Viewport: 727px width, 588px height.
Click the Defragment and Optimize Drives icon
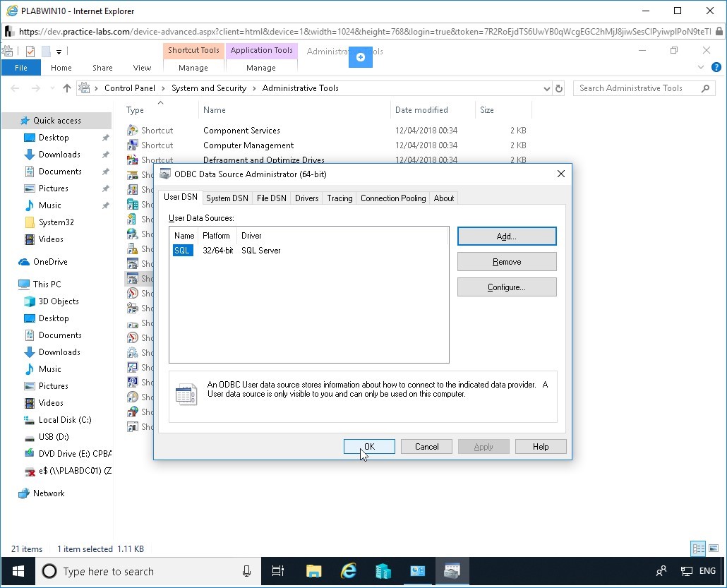pos(133,160)
